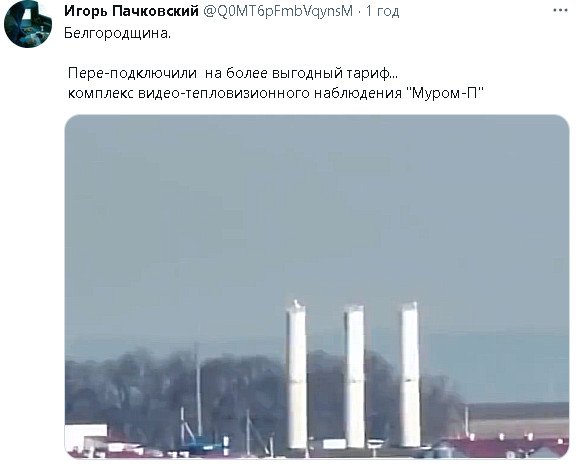Open the tweet permalink via '1 год' timestamp
581x466 pixels.
[382, 11]
